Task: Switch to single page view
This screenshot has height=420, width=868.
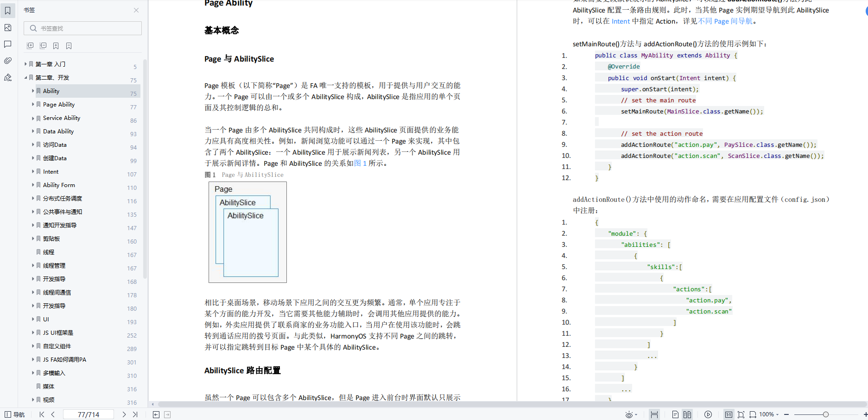Action: coord(675,414)
